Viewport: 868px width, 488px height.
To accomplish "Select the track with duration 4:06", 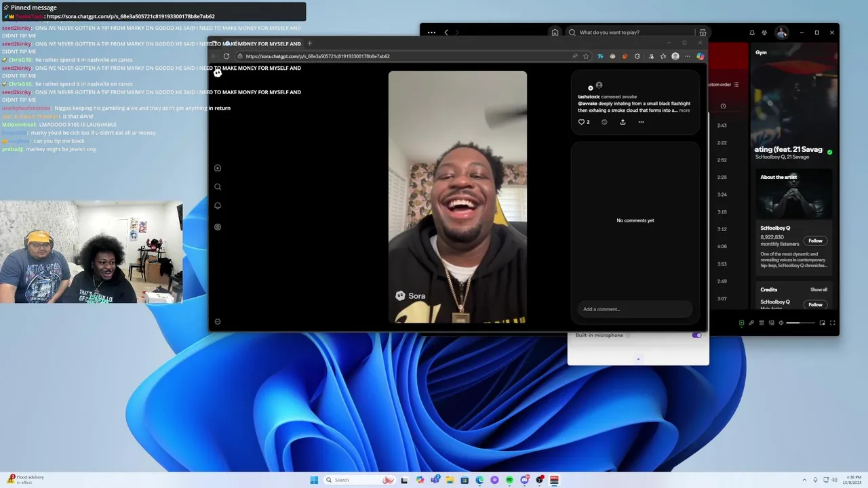I will [722, 247].
